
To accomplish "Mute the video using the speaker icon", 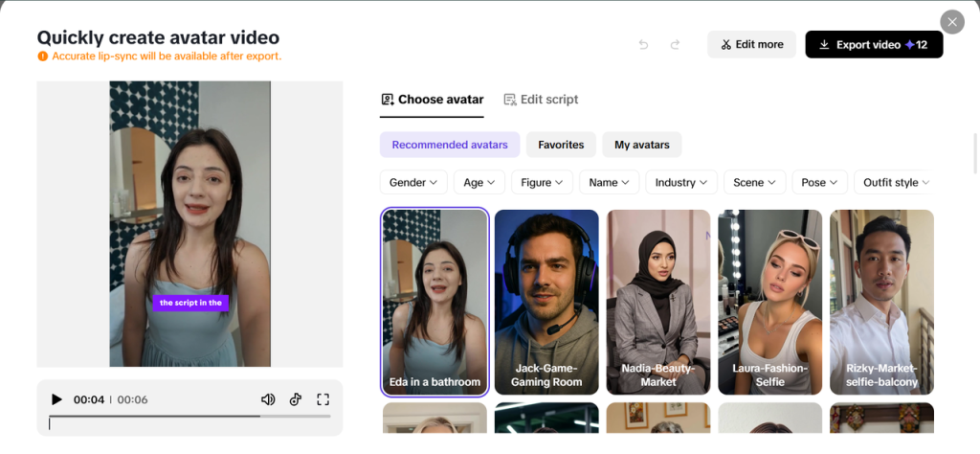I will (x=268, y=399).
